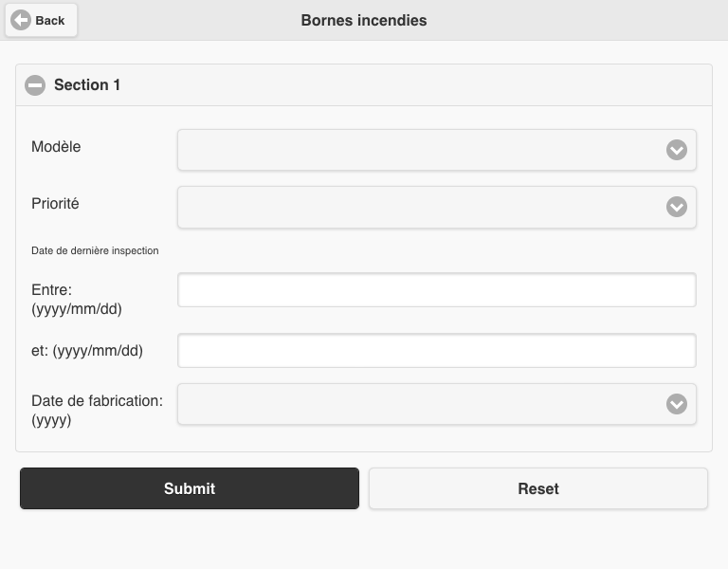Click the Date de fabrication chevron icon
The width and height of the screenshot is (728, 569).
(x=677, y=404)
